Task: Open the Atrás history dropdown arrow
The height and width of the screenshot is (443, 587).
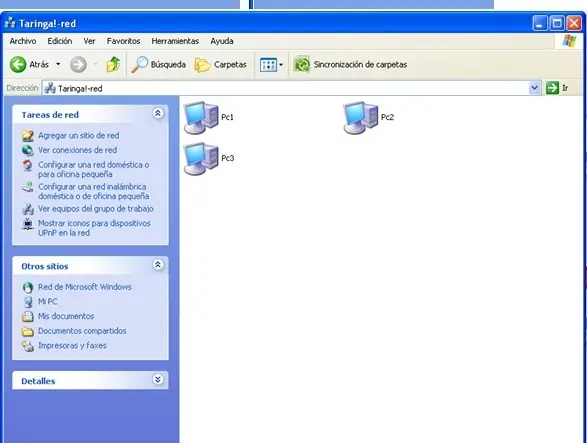Action: 58,64
